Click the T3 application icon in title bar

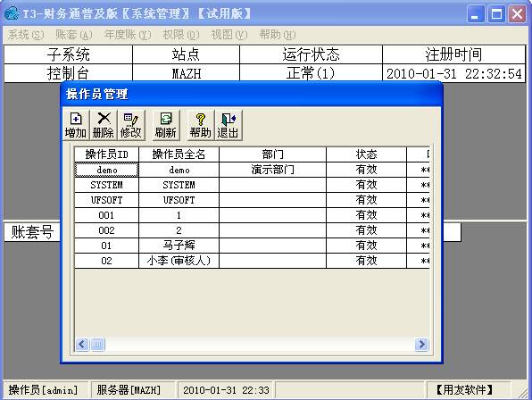[12, 13]
